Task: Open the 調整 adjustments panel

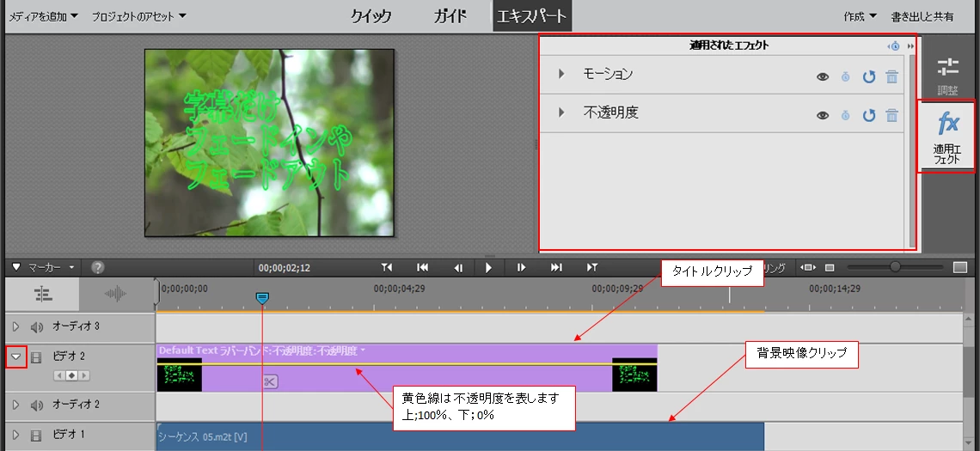Action: pos(947,76)
